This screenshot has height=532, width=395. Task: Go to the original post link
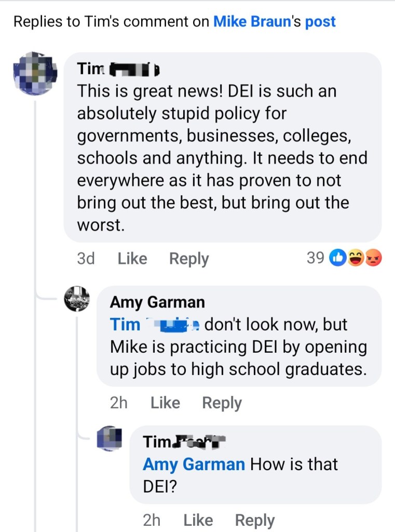(320, 22)
